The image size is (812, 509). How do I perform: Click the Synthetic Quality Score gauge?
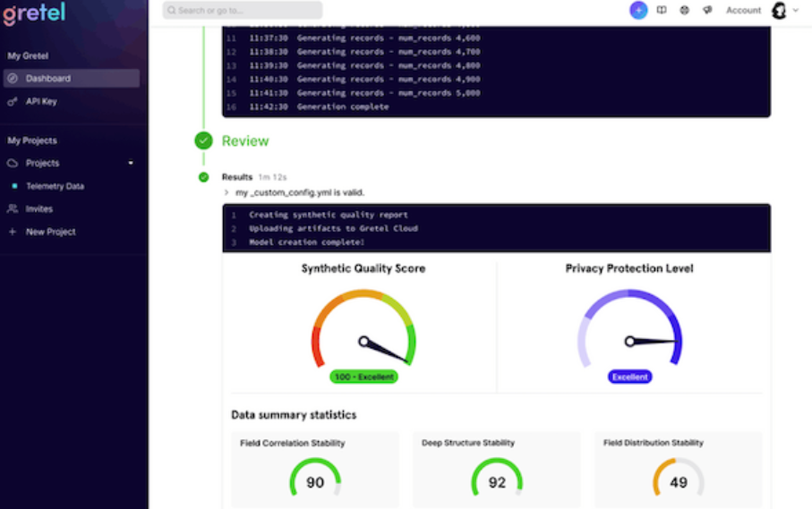tap(363, 331)
